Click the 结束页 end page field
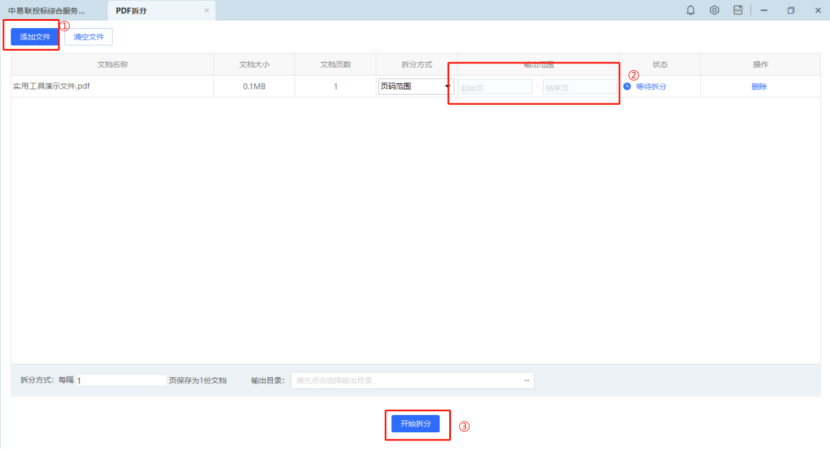 [x=579, y=87]
